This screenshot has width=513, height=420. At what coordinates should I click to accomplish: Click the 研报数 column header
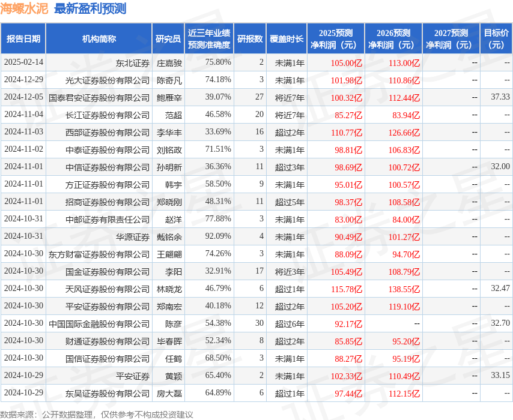[250, 38]
